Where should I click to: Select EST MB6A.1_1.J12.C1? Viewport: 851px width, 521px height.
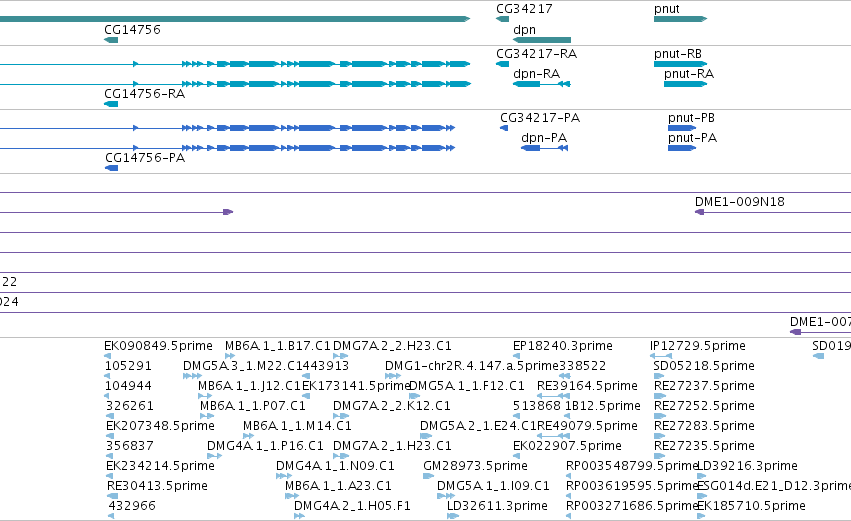249,386
